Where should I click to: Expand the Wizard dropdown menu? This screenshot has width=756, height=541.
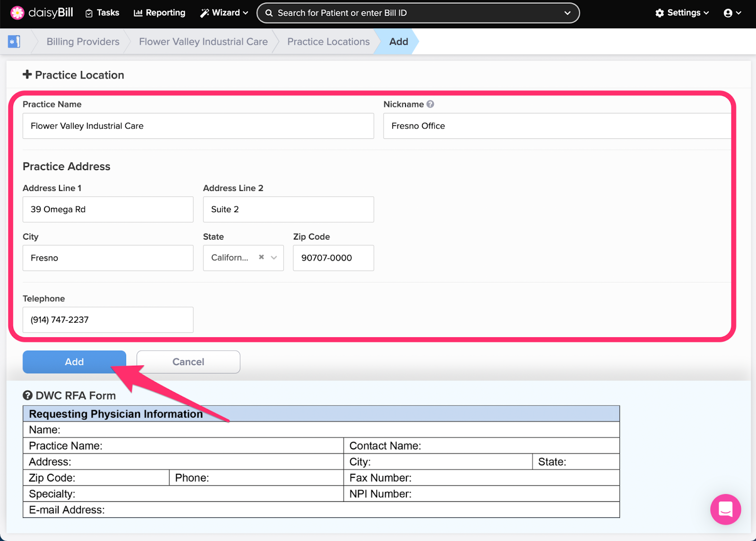[x=224, y=13]
